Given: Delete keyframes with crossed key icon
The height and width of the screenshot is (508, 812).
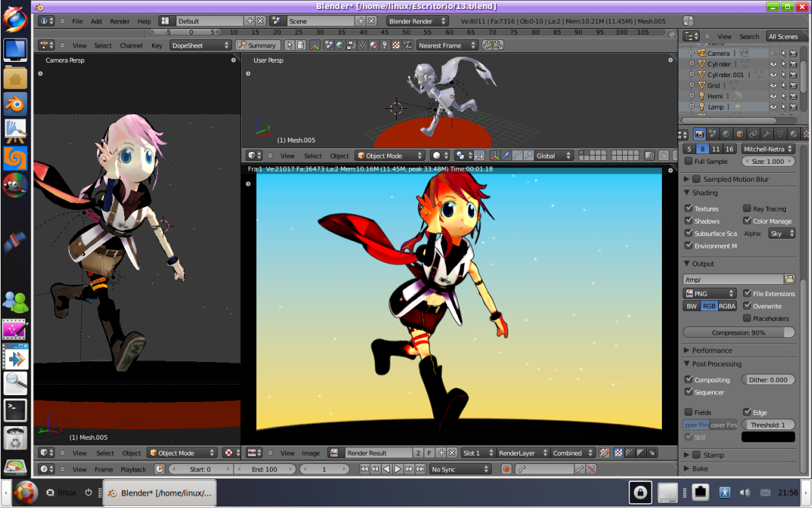Looking at the screenshot, I should point(591,469).
